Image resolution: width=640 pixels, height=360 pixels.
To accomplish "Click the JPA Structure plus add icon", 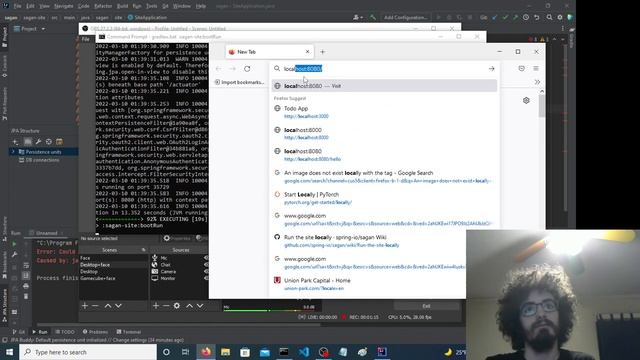I will point(16,142).
